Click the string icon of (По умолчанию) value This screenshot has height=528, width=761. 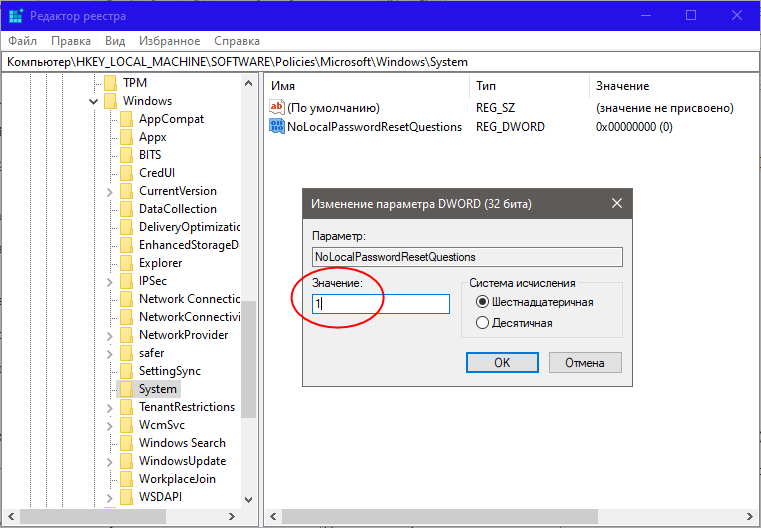click(x=277, y=107)
